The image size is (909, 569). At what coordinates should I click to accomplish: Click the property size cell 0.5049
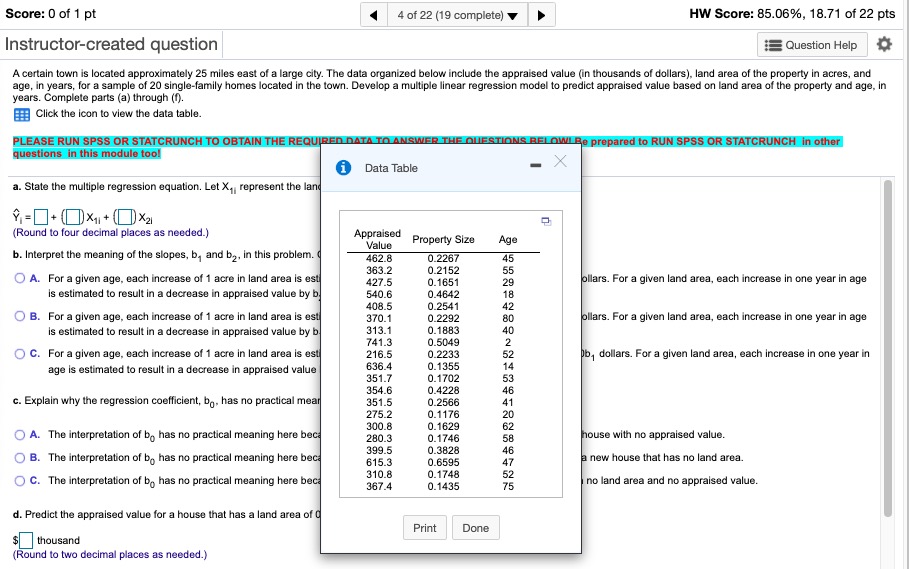443,342
